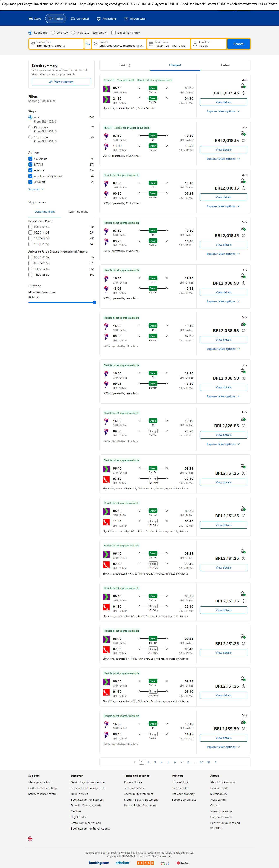Click the help icon beside BRL2,139.59 price
279x868 pixels.
[244, 728]
